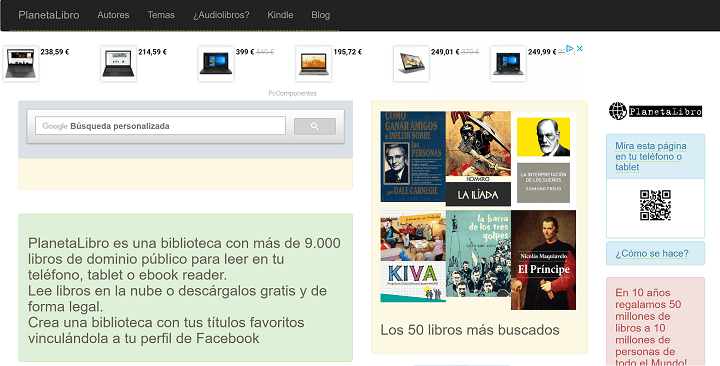Open the Dale Carnegie book cover
The height and width of the screenshot is (366, 720).
pyautogui.click(x=413, y=157)
